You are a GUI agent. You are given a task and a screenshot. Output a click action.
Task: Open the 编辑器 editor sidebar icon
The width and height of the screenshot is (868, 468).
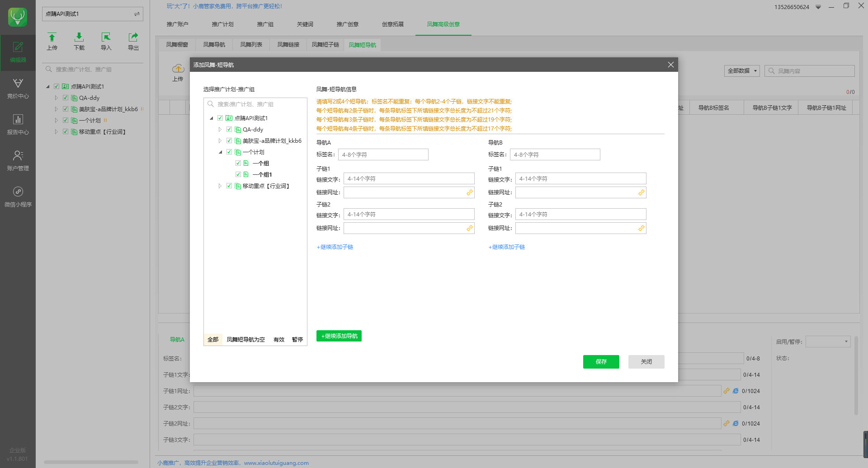18,52
